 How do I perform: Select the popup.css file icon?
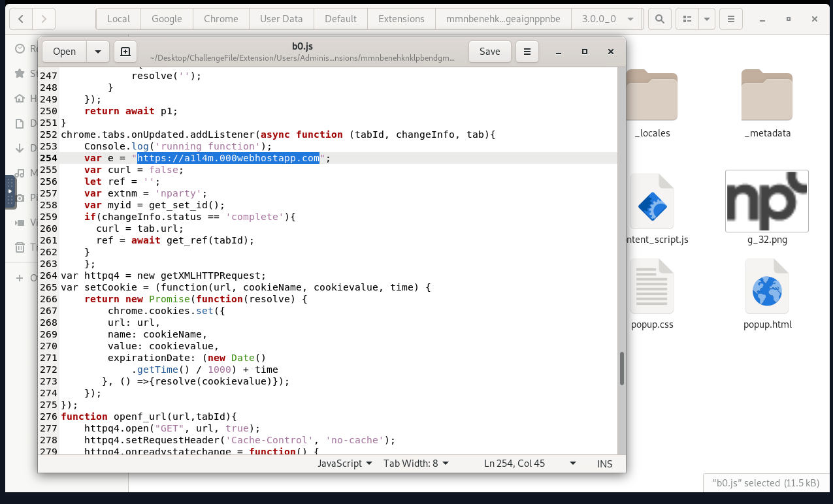pyautogui.click(x=651, y=286)
